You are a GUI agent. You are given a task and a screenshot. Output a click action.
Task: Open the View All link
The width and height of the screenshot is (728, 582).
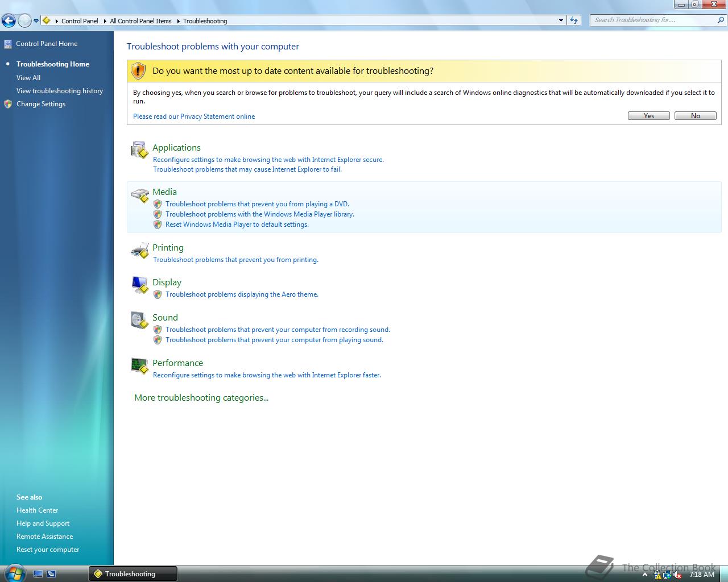28,78
